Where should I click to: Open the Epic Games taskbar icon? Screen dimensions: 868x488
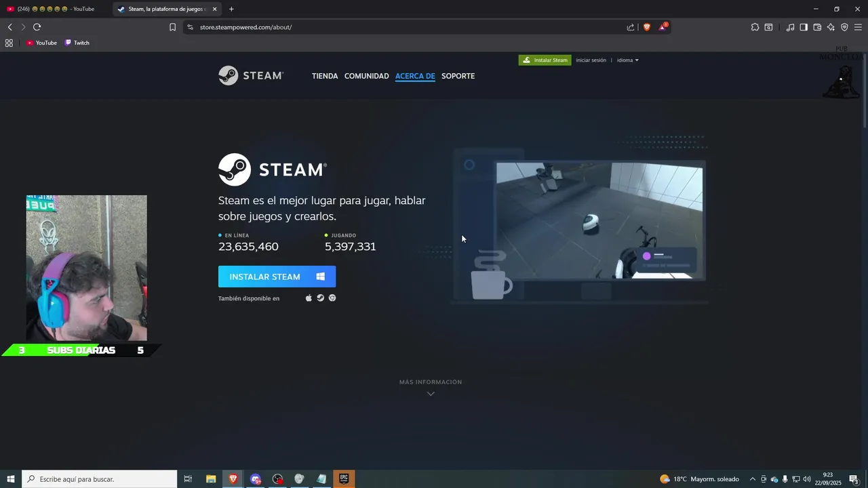[344, 479]
